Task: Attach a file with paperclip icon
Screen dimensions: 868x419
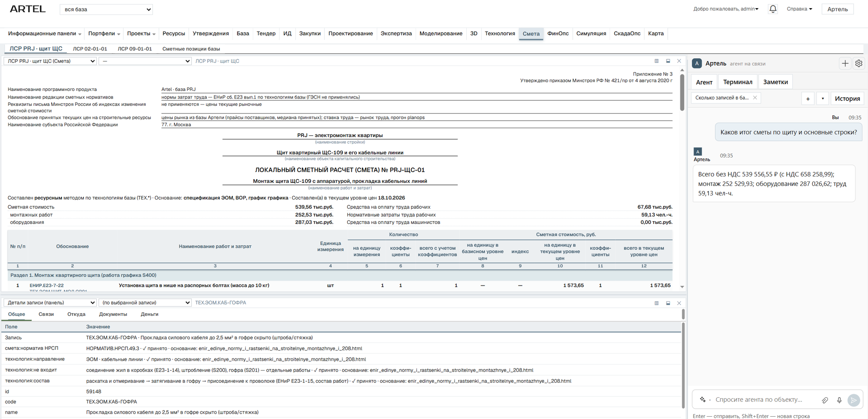Action: tap(825, 400)
